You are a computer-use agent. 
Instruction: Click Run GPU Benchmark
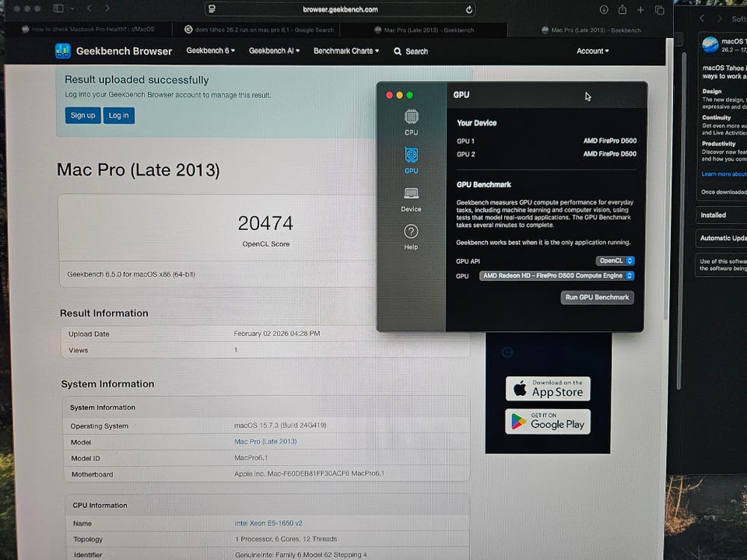pyautogui.click(x=597, y=297)
